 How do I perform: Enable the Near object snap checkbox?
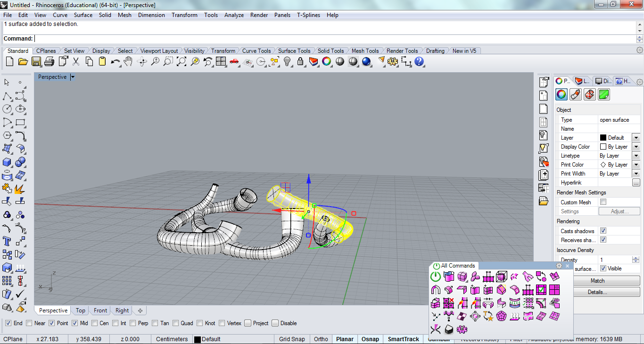(30, 323)
